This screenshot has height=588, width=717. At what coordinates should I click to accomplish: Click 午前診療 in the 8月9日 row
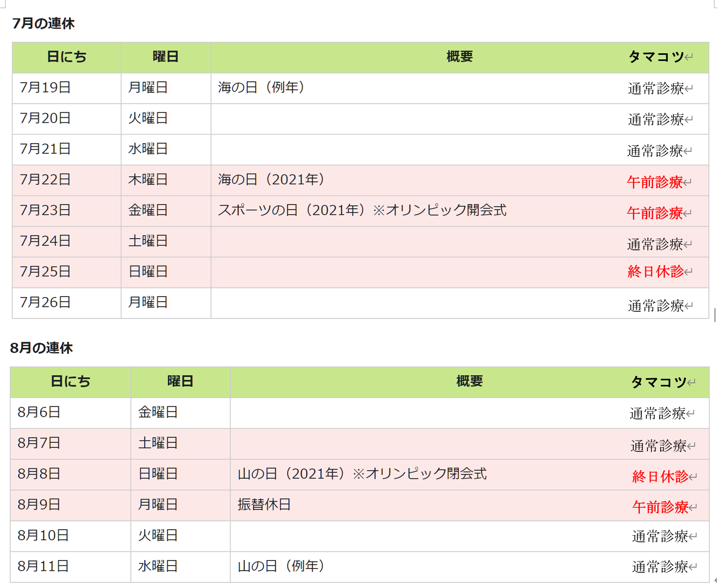660,507
